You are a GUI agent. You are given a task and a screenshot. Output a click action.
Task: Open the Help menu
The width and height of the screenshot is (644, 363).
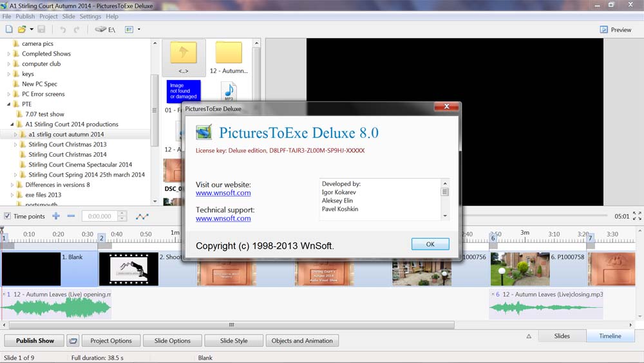[x=111, y=17]
